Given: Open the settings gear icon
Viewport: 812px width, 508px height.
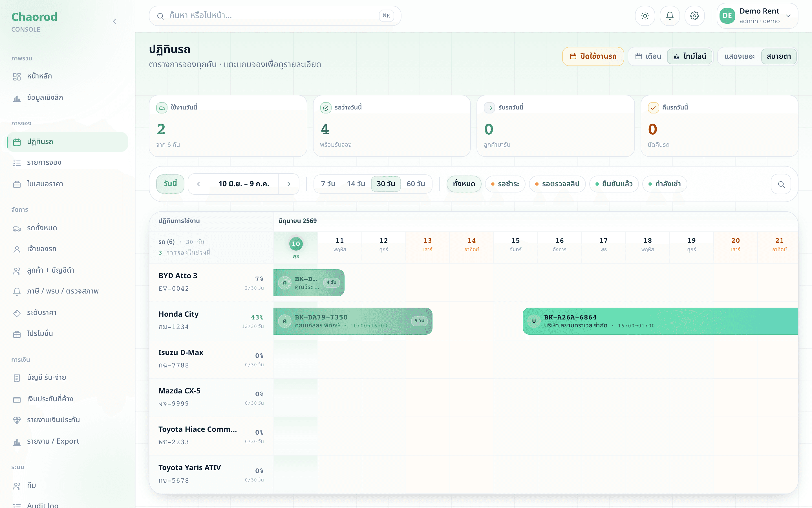Looking at the screenshot, I should (694, 16).
